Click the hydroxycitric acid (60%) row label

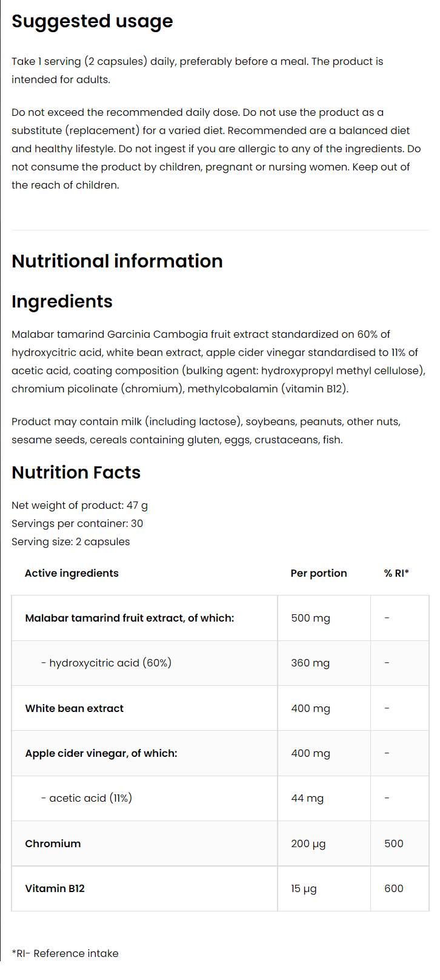[x=106, y=663]
